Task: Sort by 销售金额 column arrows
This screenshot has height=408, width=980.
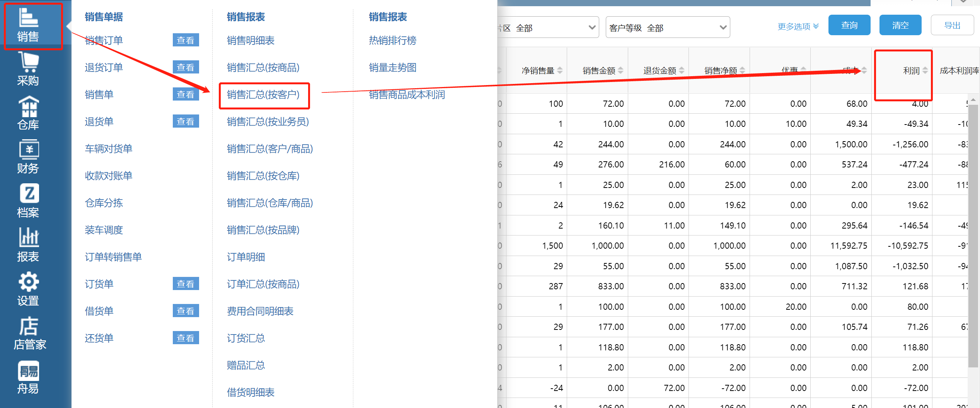Action: 620,70
